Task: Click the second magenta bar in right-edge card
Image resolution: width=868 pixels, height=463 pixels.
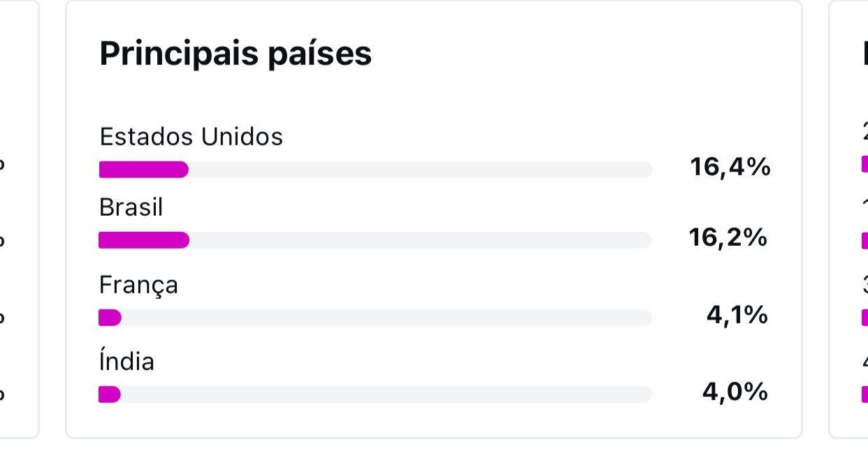Action: (x=865, y=241)
